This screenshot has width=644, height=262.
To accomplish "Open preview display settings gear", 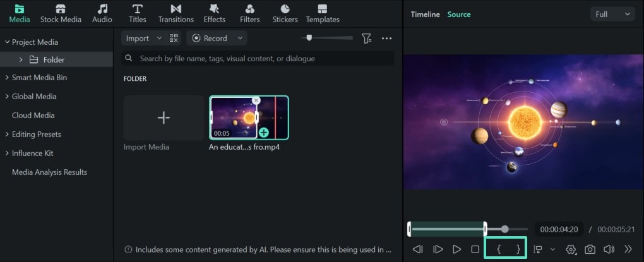I will [571, 249].
